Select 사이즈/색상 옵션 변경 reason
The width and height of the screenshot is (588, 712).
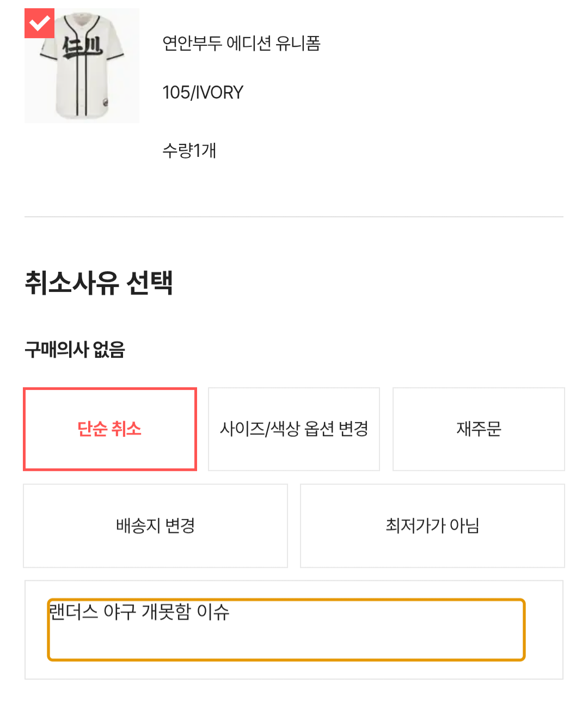click(294, 429)
